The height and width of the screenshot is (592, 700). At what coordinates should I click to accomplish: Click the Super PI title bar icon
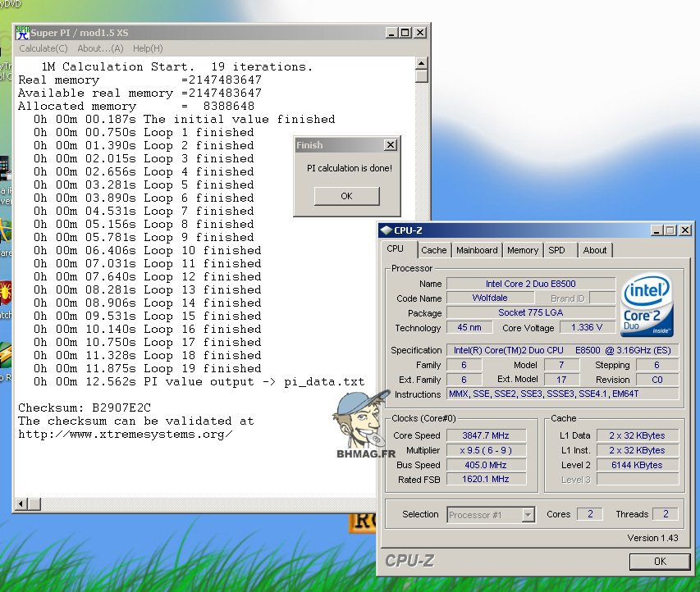(22, 32)
